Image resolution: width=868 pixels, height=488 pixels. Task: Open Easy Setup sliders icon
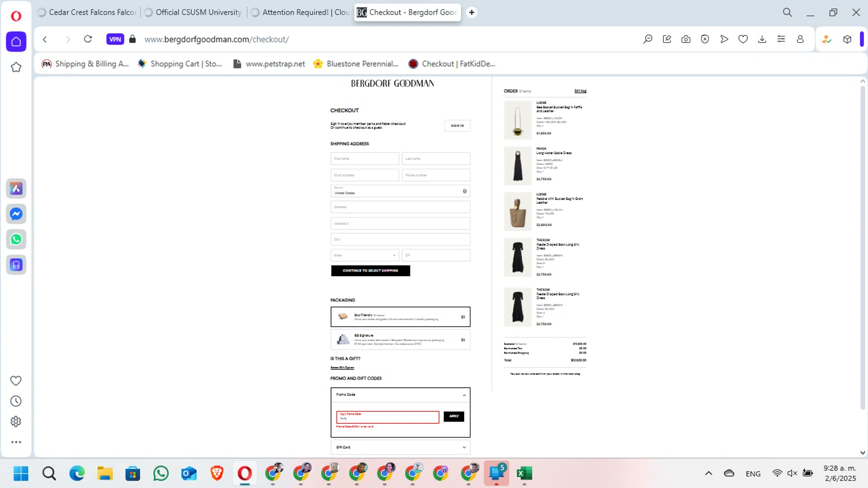click(781, 39)
